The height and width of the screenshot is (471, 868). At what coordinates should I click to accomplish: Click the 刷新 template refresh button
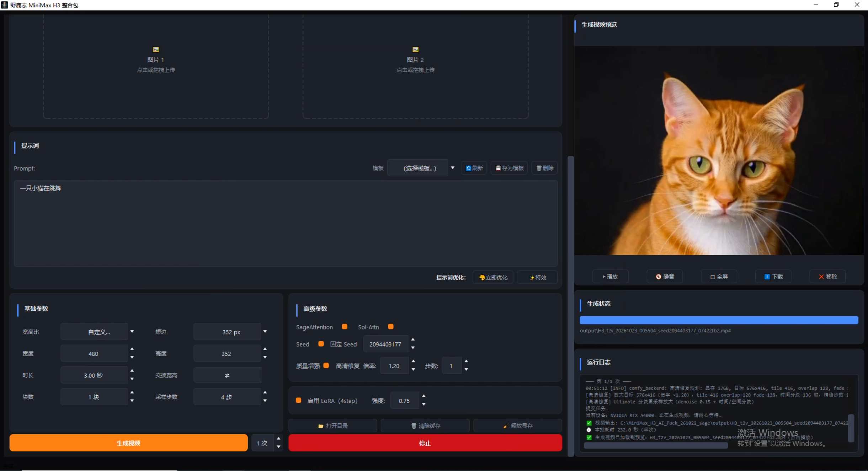click(474, 168)
